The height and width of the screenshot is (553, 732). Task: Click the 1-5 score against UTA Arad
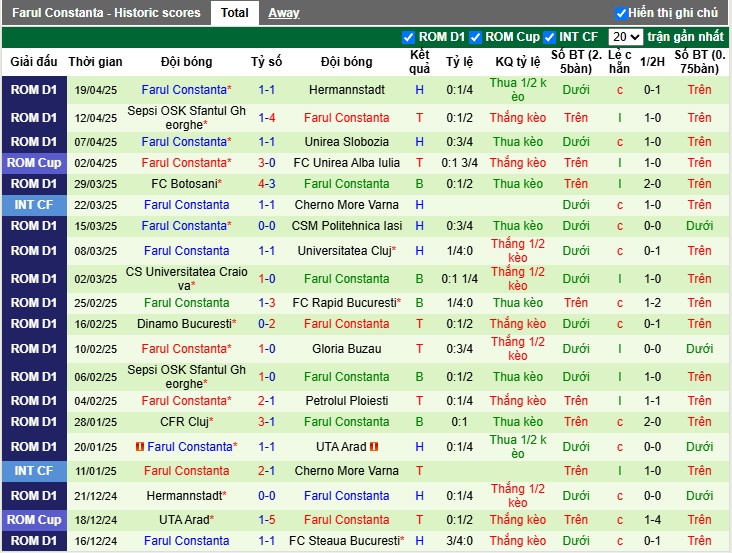tap(267, 519)
